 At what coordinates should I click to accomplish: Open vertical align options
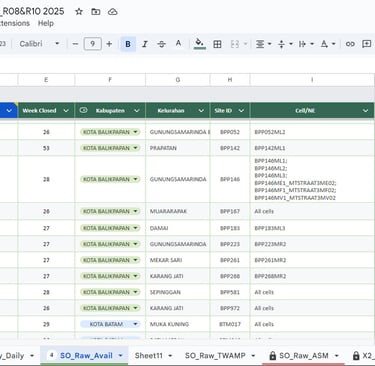click(x=285, y=44)
